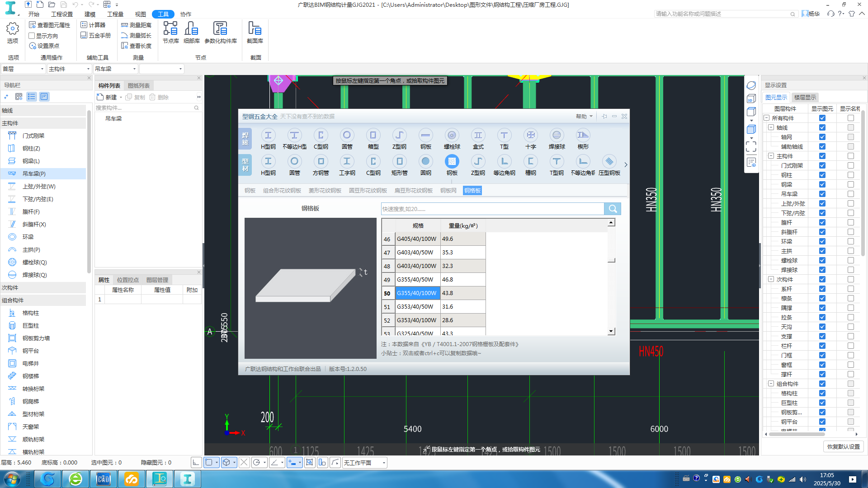
Task: Switch to 楼层显示 tab
Action: click(805, 97)
